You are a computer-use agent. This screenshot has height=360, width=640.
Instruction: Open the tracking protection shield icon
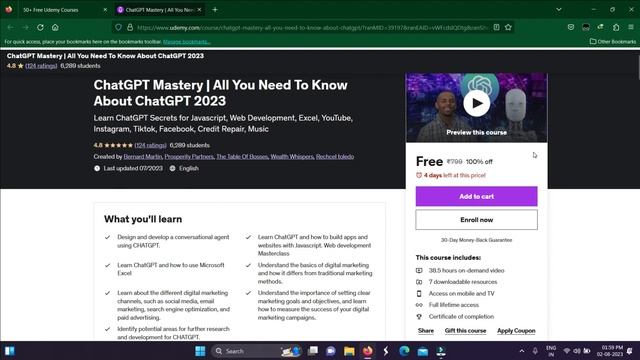(x=118, y=27)
